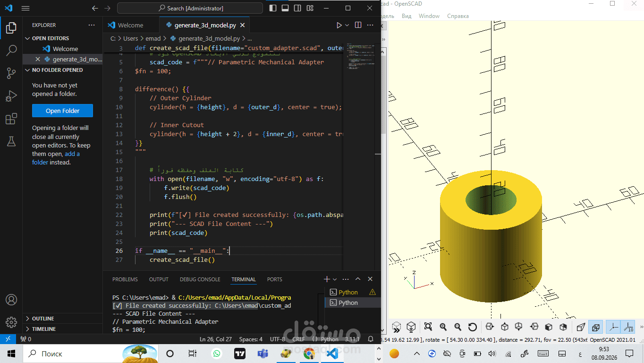Viewport: 644px width, 363px height.
Task: Split the editor to the right
Action: pos(358,25)
